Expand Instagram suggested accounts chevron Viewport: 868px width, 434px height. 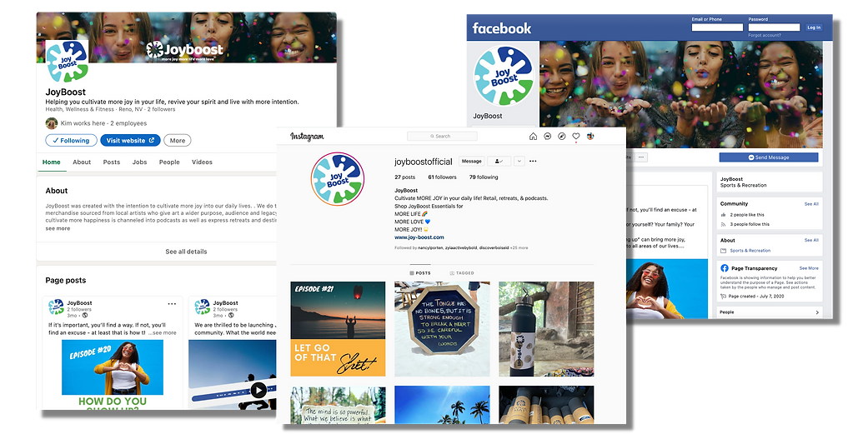pyautogui.click(x=519, y=161)
